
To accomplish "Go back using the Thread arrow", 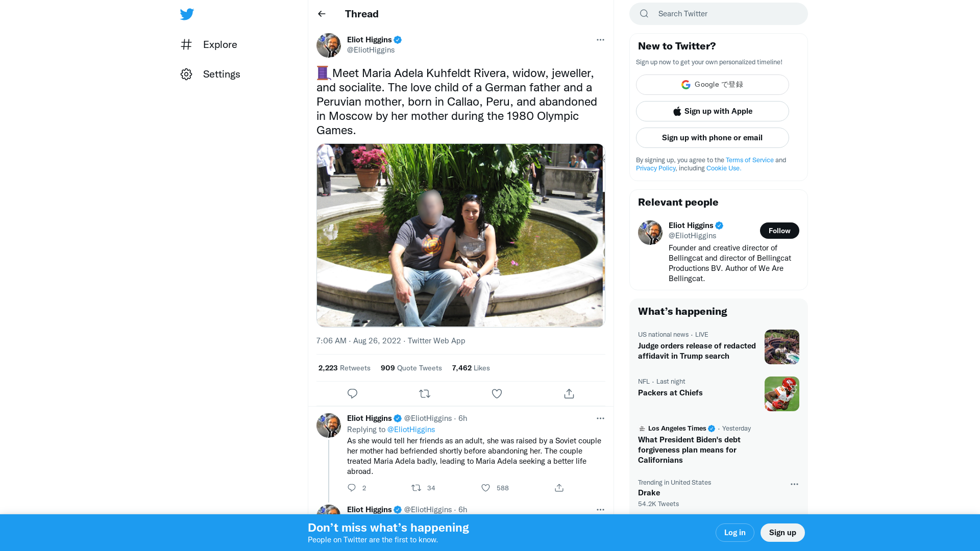I will 322,14.
